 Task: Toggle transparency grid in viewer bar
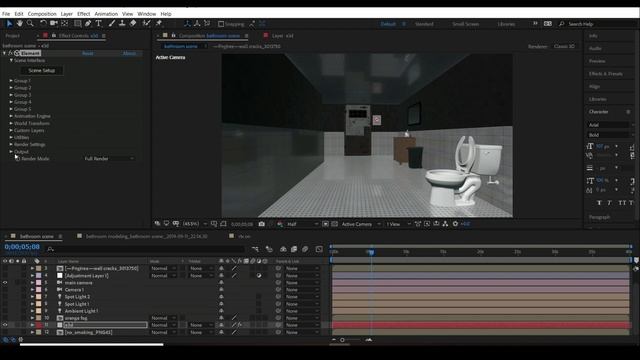coord(334,224)
